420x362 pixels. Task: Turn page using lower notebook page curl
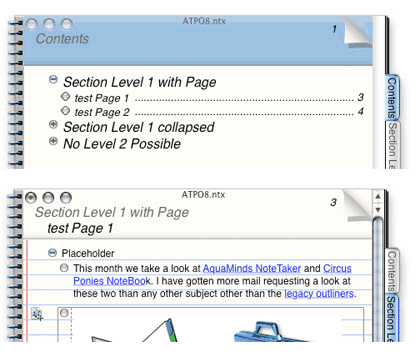[x=357, y=205]
